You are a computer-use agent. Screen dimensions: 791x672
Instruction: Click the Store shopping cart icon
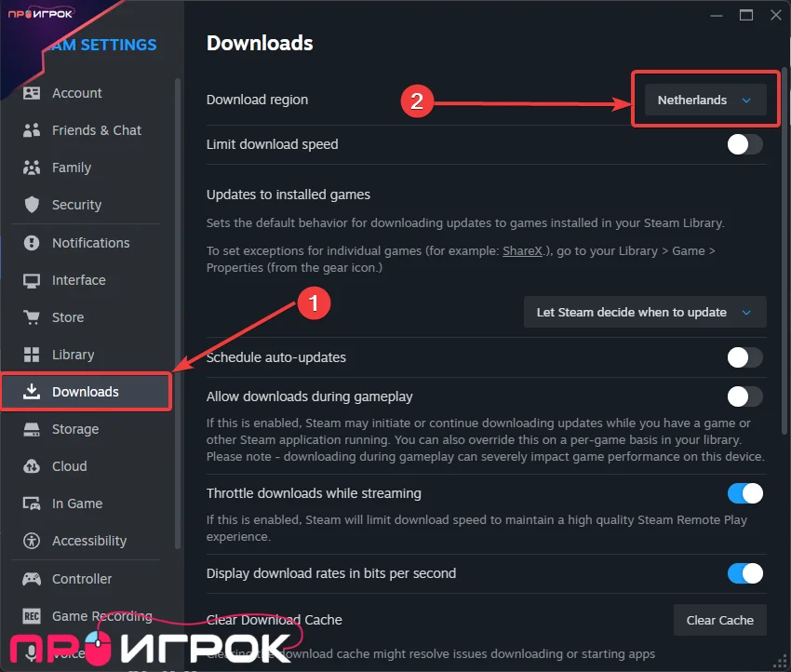(32, 317)
